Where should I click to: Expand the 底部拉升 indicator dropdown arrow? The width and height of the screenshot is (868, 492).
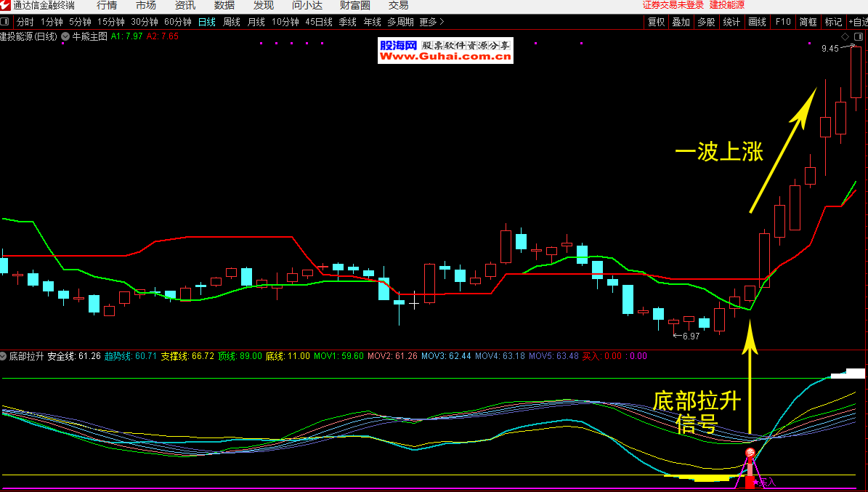(x=4, y=356)
